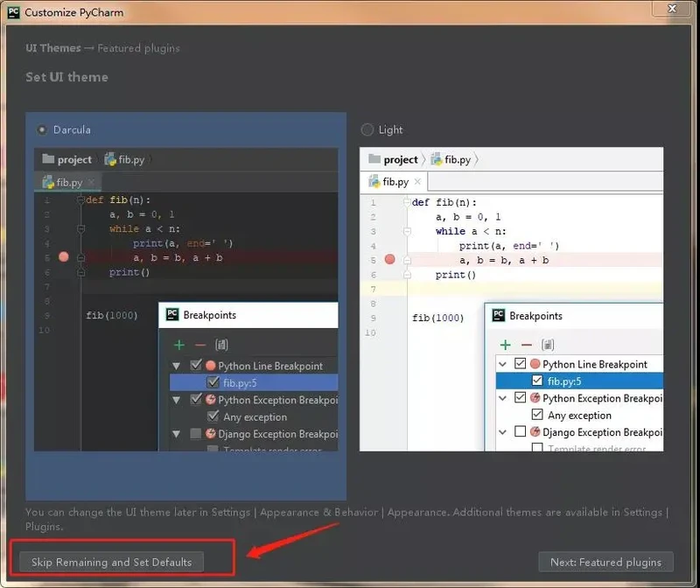Collapse Python Exception Breakpoint node in Darcula preview
Viewport: 700px width, 588px height.
(x=177, y=400)
